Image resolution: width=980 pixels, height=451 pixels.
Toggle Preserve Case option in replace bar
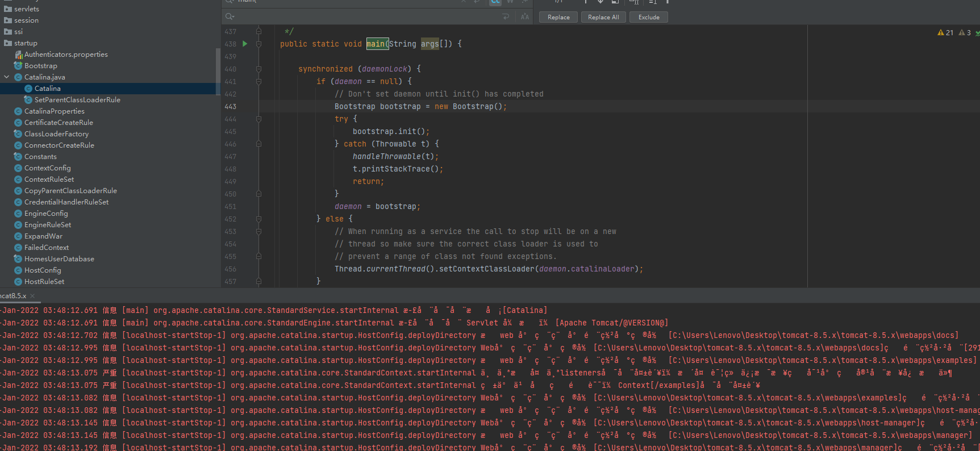[x=525, y=17]
